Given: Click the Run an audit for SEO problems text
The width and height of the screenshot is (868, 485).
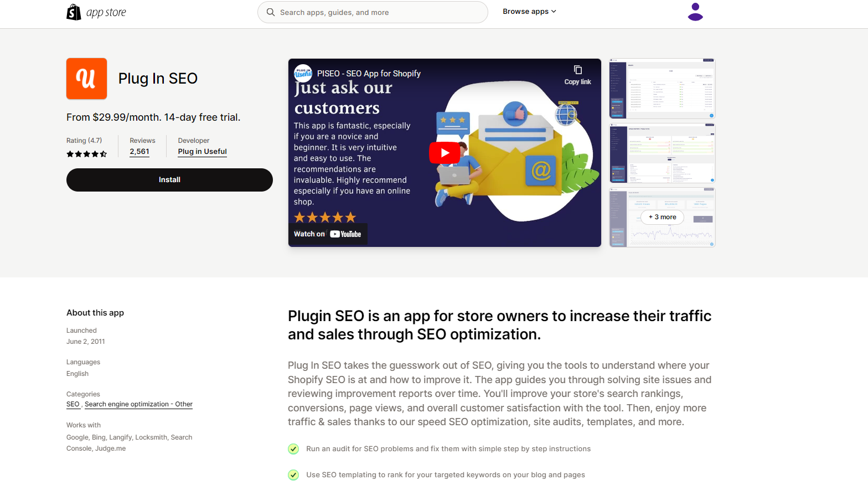Looking at the screenshot, I should (x=448, y=449).
